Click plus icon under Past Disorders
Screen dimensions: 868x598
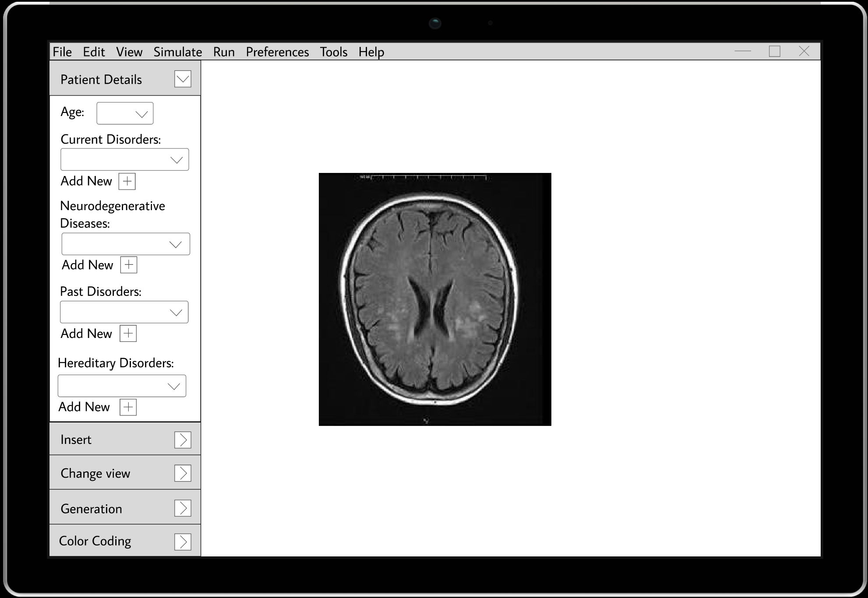point(128,334)
